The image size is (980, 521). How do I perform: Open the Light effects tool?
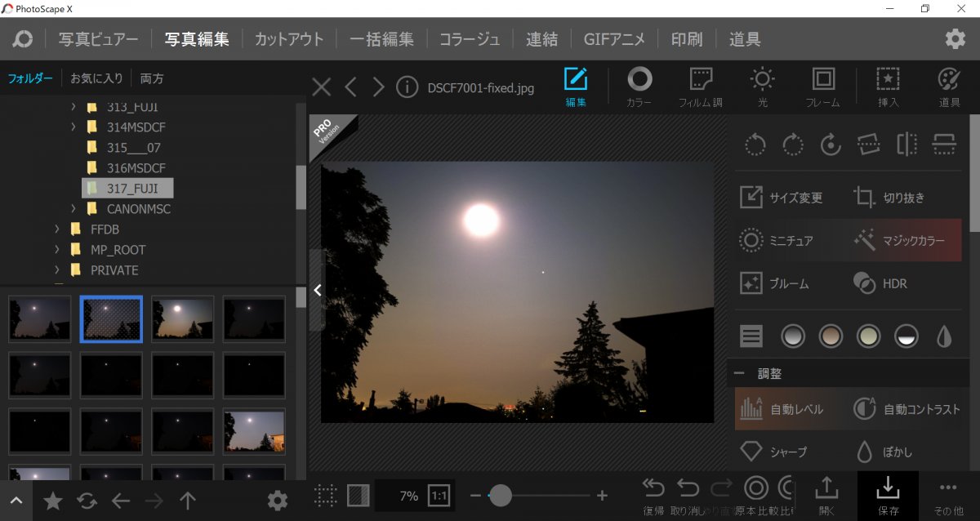[x=762, y=87]
